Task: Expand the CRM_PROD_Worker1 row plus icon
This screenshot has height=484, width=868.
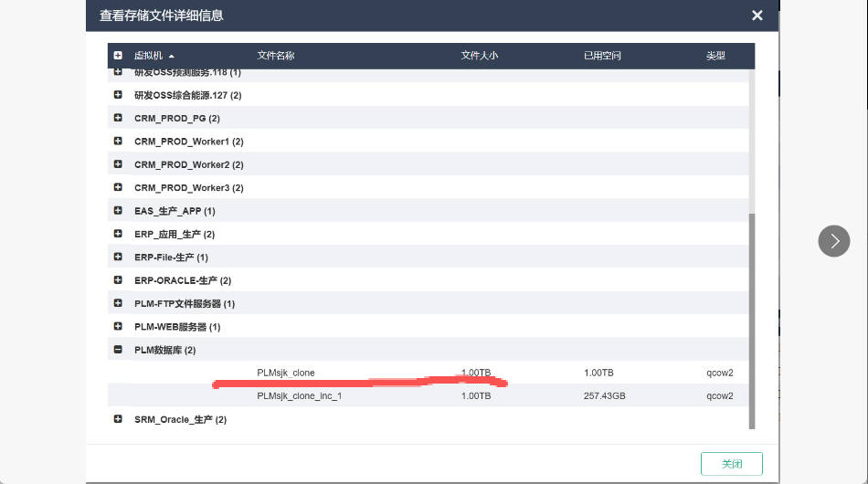Action: tap(118, 142)
